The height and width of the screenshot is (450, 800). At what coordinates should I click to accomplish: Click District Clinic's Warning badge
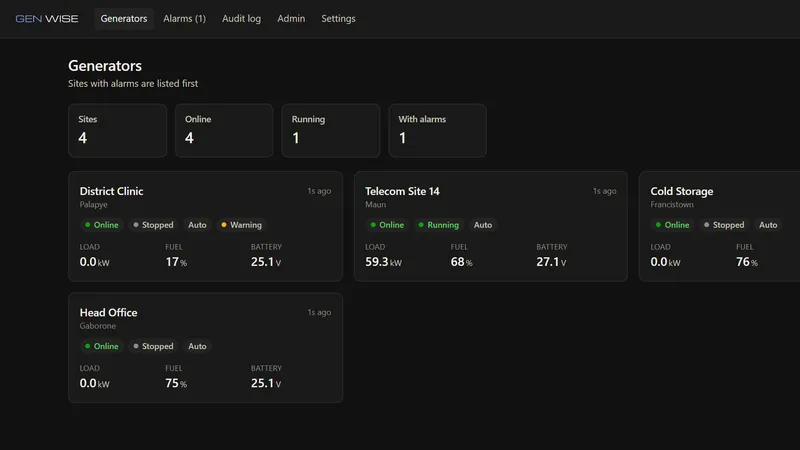click(241, 225)
